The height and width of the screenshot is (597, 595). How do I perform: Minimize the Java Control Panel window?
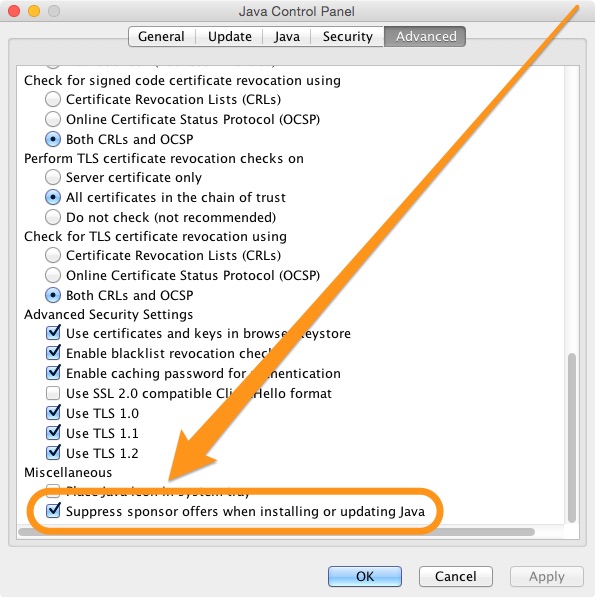tap(34, 11)
